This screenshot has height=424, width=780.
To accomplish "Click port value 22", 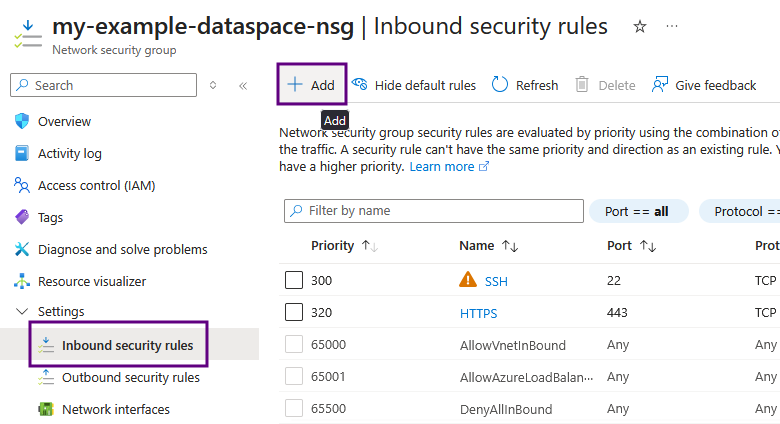I will pos(613,281).
